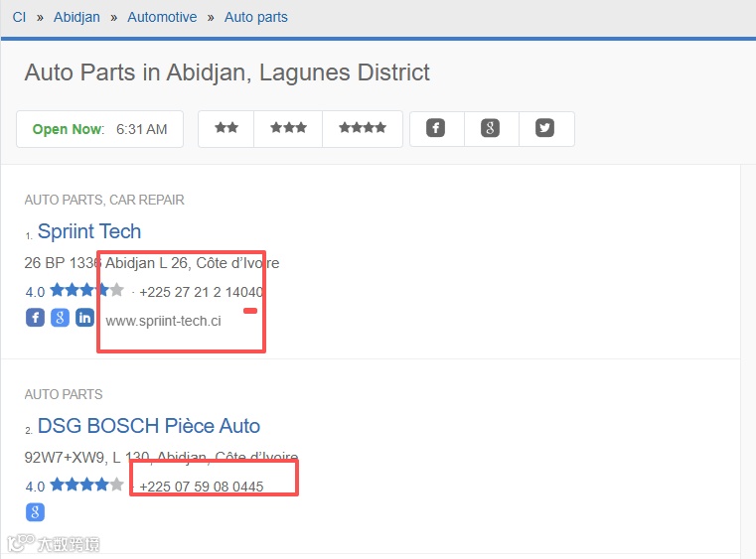The width and height of the screenshot is (756, 559).
Task: Open the CI breadcrumb link
Action: [19, 17]
